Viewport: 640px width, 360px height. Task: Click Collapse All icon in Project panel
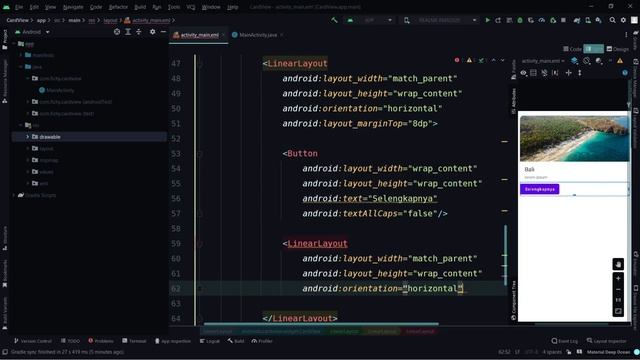139,32
